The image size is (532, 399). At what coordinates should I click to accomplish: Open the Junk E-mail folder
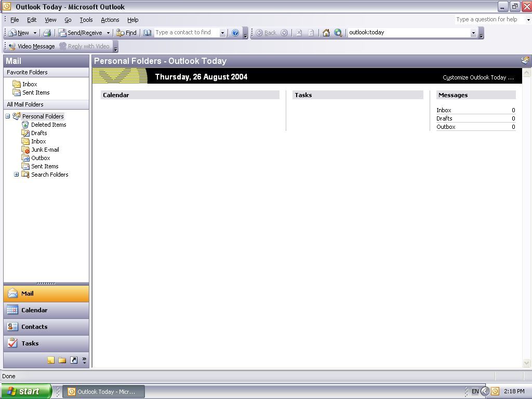coord(41,150)
